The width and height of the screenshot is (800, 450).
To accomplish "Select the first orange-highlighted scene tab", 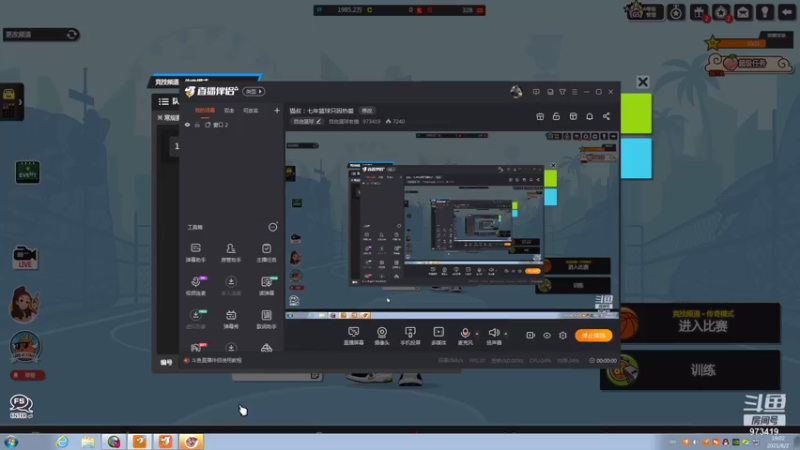I will coord(205,111).
